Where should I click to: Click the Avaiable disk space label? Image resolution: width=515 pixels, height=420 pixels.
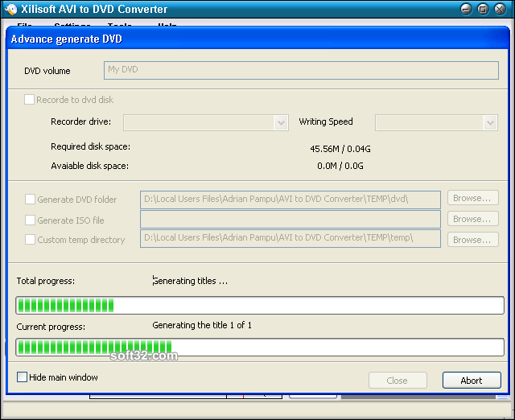[x=89, y=166]
